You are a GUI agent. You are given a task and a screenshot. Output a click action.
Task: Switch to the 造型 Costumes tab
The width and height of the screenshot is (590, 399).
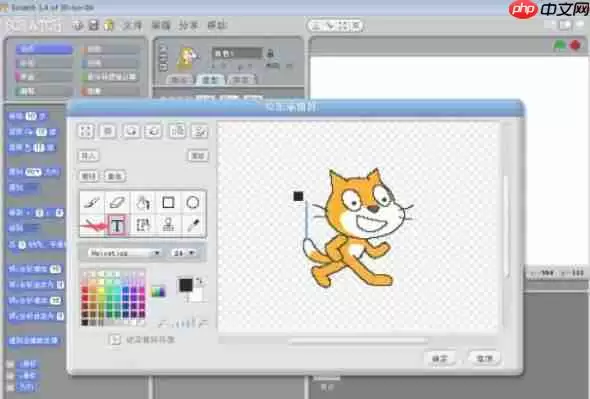[x=210, y=79]
